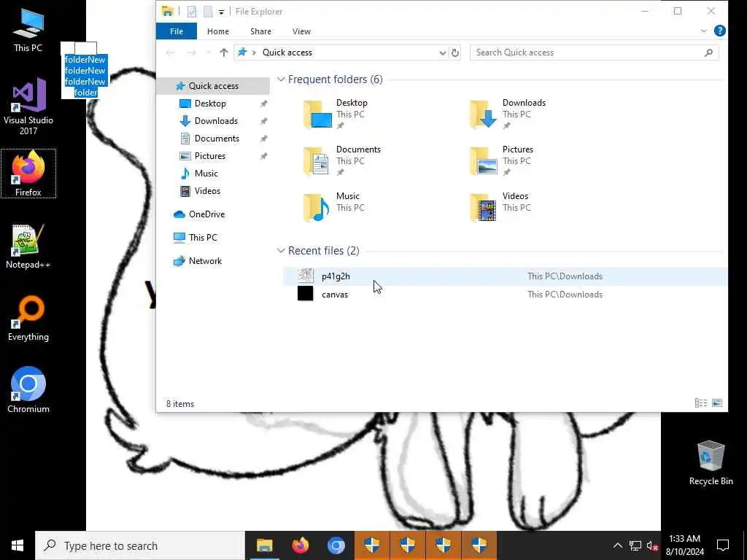
Task: Select Documents in navigation pane
Action: pyautogui.click(x=216, y=139)
